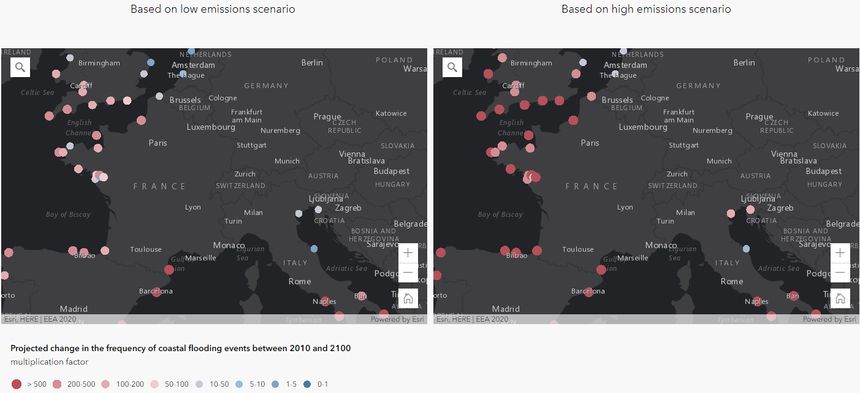
Task: Click the 'Berlin' label on left map
Action: coord(312,62)
